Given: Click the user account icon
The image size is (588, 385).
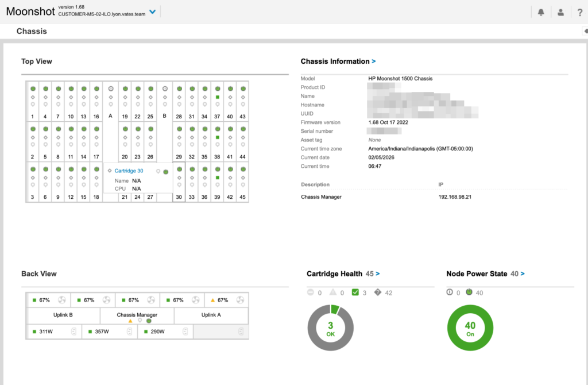Looking at the screenshot, I should (x=560, y=12).
